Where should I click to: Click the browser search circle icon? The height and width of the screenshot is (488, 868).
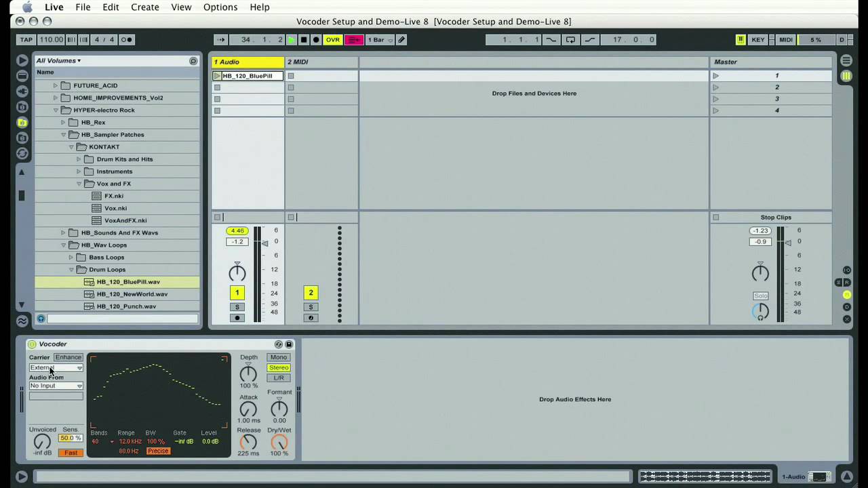(x=193, y=61)
